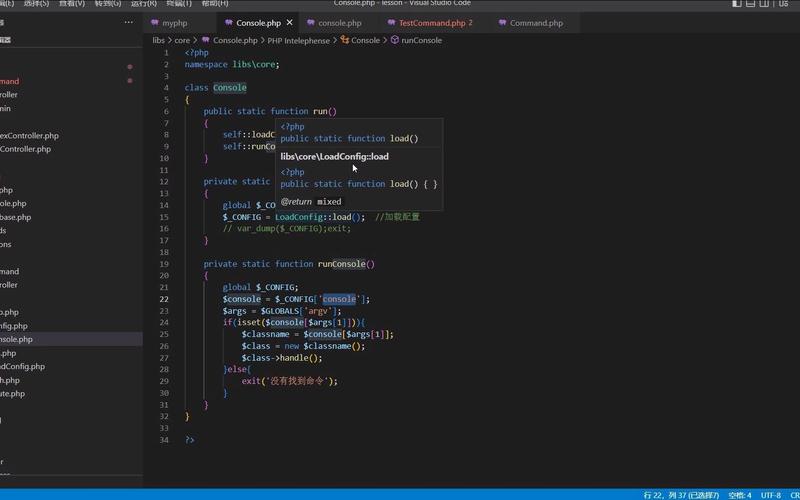
Task: Open the PHP Intelephense breadcrumb
Action: tap(298, 40)
